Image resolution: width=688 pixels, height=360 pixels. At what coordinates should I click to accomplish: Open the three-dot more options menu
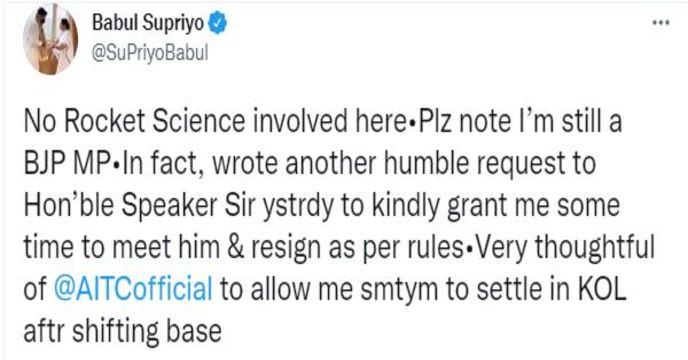tap(661, 23)
